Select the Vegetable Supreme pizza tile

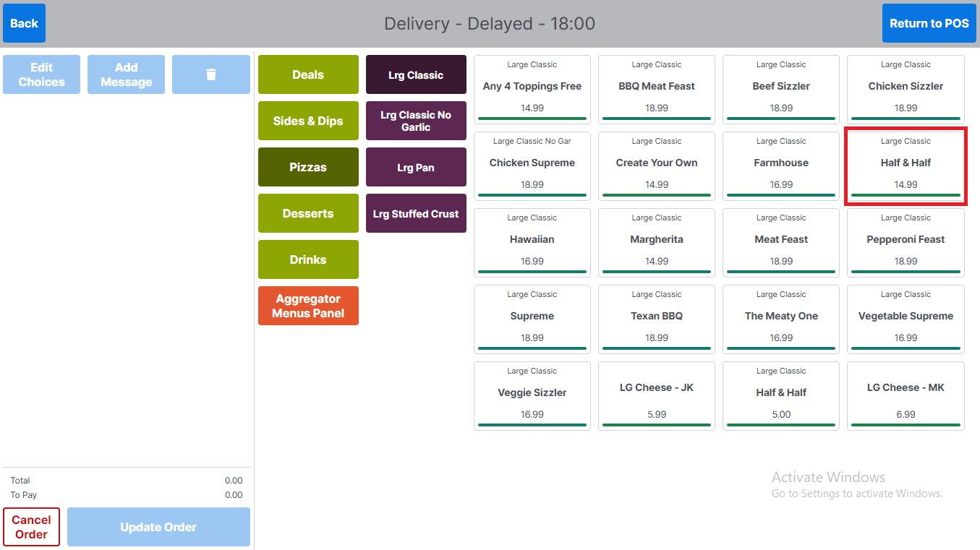[x=906, y=319]
